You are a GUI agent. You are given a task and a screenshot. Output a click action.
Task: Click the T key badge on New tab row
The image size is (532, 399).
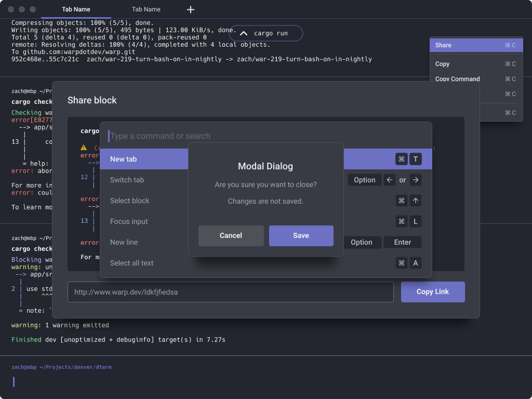(415, 159)
